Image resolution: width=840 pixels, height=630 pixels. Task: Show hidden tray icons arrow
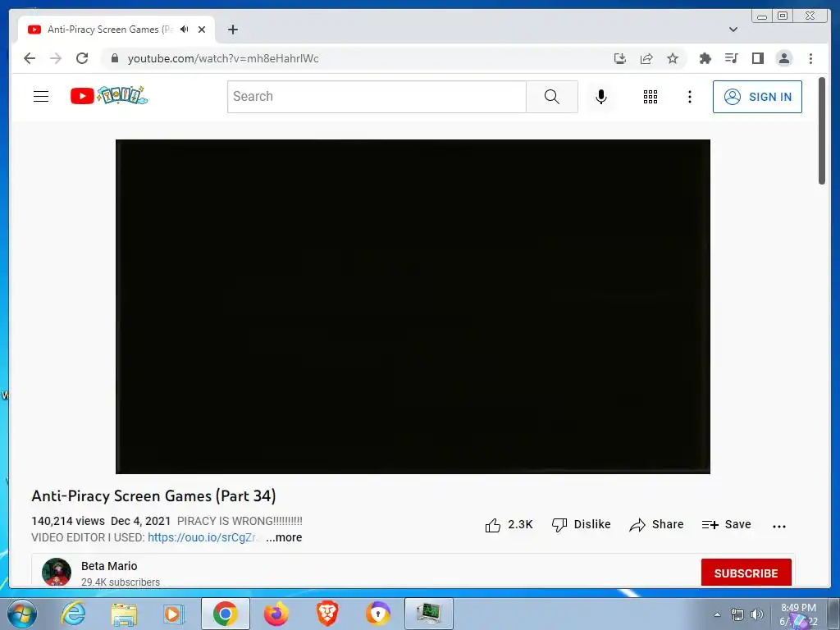(x=717, y=614)
